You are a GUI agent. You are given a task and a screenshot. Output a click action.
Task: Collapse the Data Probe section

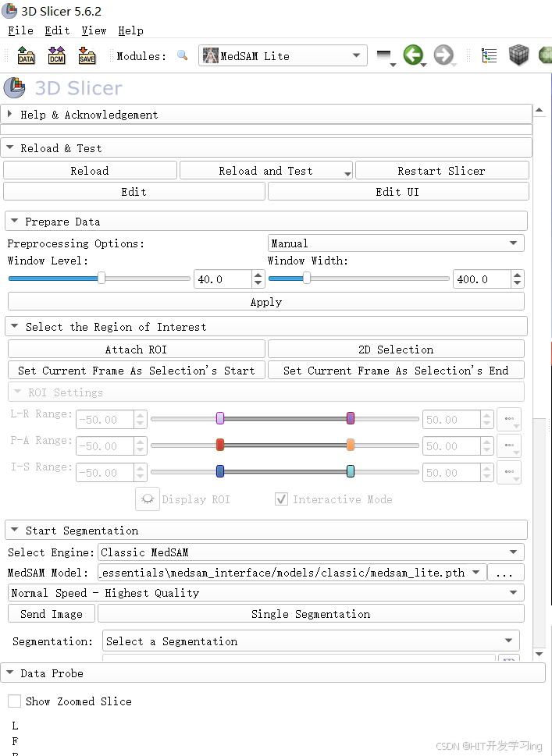click(x=272, y=673)
